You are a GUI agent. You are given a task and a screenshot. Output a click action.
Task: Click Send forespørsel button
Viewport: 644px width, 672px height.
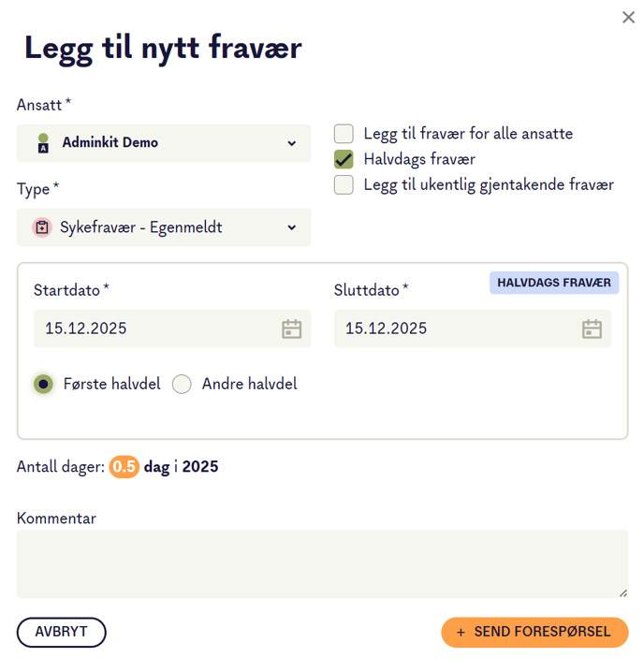point(534,632)
